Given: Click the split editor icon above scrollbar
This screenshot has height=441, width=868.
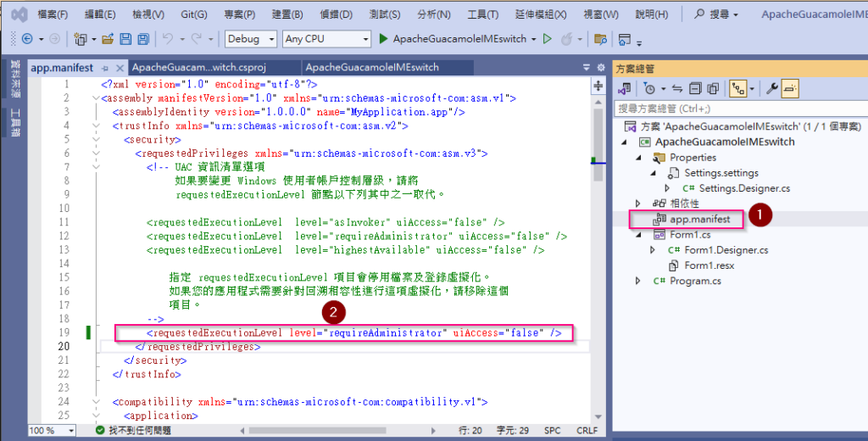Looking at the screenshot, I should pyautogui.click(x=598, y=86).
